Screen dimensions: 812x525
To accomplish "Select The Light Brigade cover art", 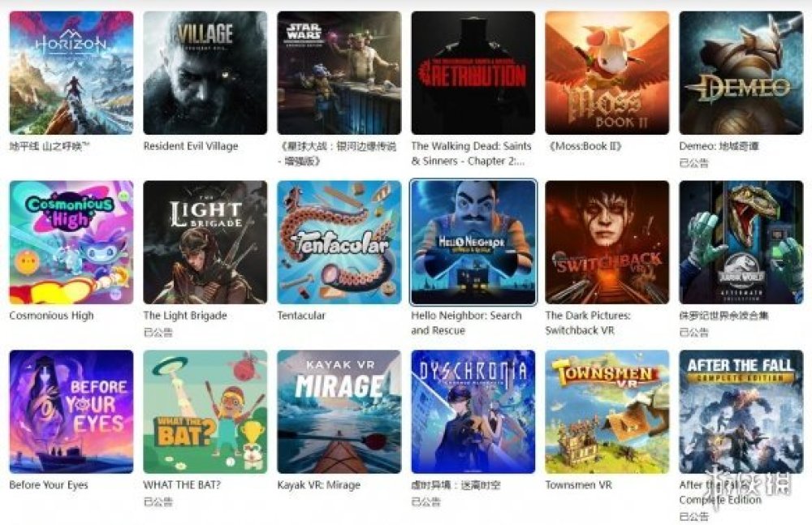I will [x=205, y=243].
